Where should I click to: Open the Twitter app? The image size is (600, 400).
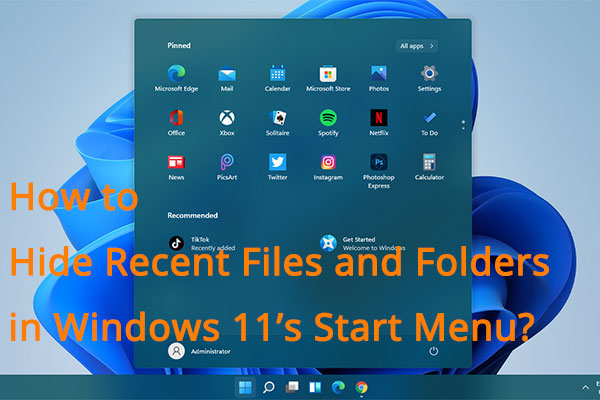tap(277, 167)
